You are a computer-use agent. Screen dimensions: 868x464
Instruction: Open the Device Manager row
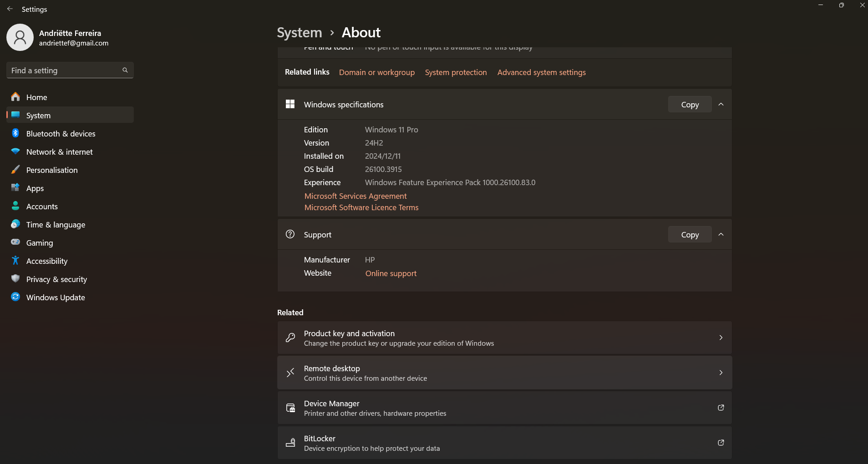(505, 408)
